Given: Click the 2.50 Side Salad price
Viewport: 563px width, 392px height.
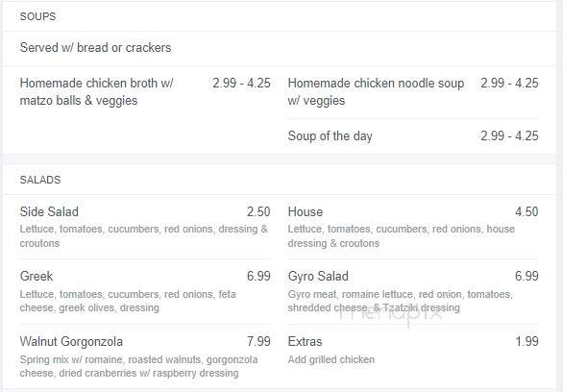Looking at the screenshot, I should (258, 211).
